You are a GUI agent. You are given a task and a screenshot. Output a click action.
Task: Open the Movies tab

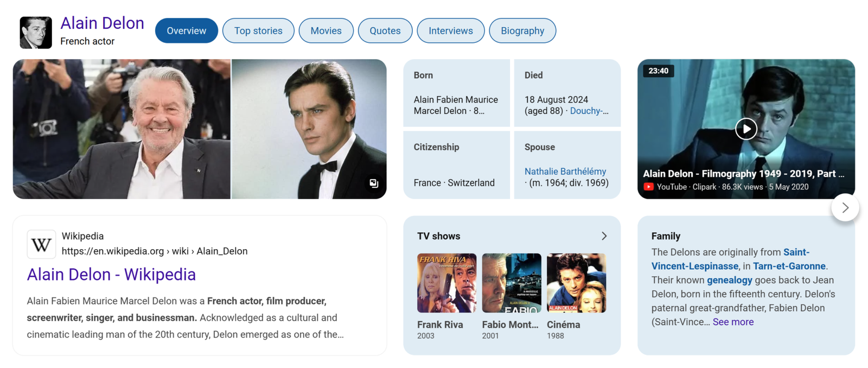click(326, 31)
